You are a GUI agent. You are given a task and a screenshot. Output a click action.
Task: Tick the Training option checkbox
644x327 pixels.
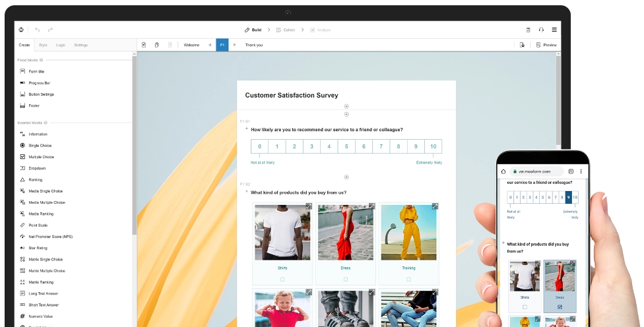(408, 279)
